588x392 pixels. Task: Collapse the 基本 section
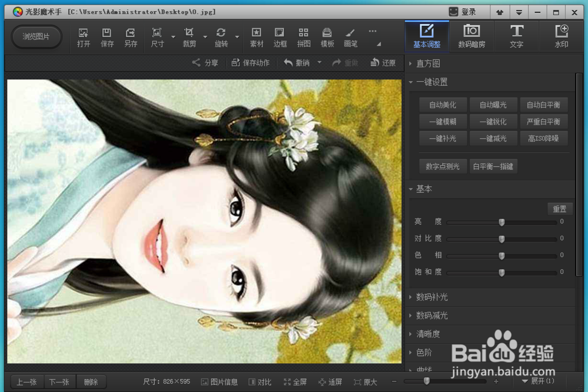pyautogui.click(x=423, y=189)
